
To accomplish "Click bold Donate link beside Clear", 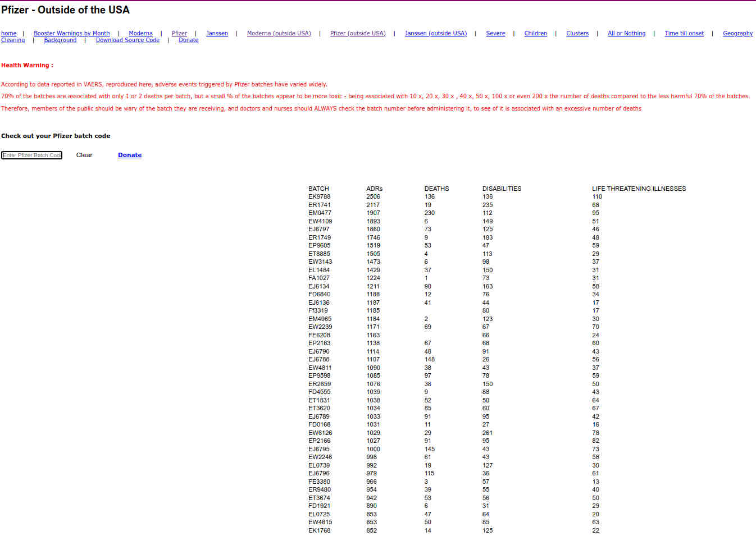I will point(130,155).
